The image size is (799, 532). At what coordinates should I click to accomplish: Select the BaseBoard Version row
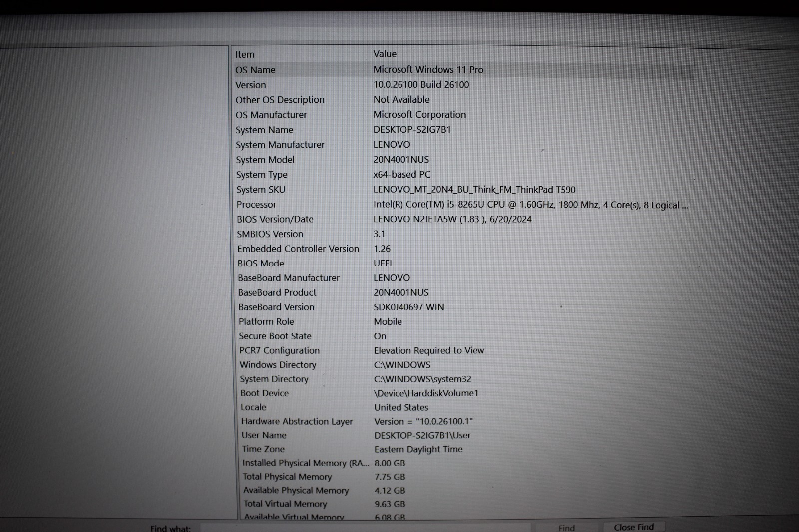pyautogui.click(x=464, y=307)
